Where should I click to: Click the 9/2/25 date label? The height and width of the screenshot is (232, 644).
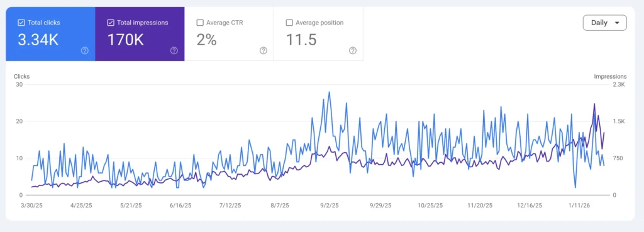tap(330, 206)
